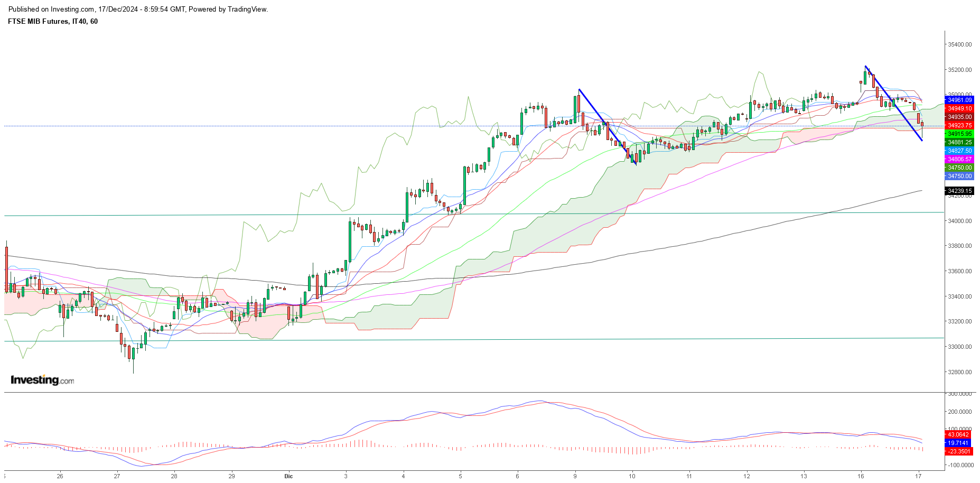980x483 pixels.
Task: Click the date label 27 on time axis
Action: pos(117,476)
